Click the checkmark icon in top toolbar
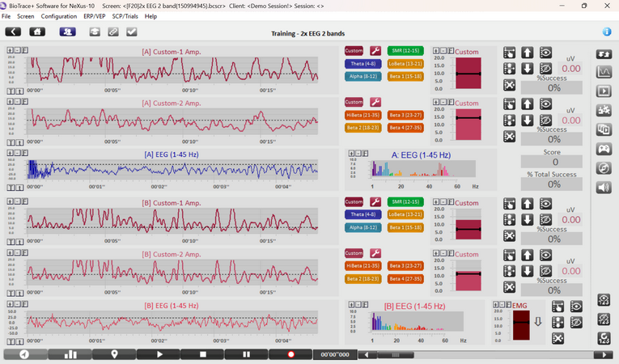 [132, 32]
